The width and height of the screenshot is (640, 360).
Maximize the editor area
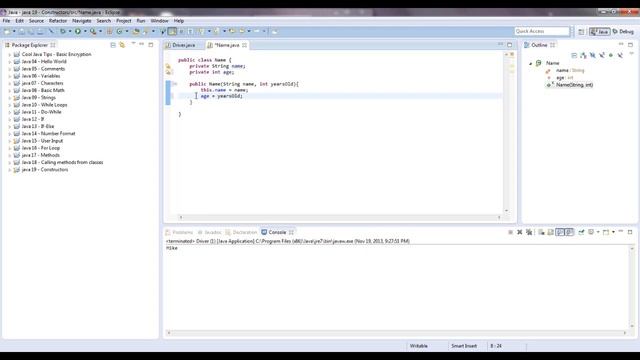tap(509, 44)
